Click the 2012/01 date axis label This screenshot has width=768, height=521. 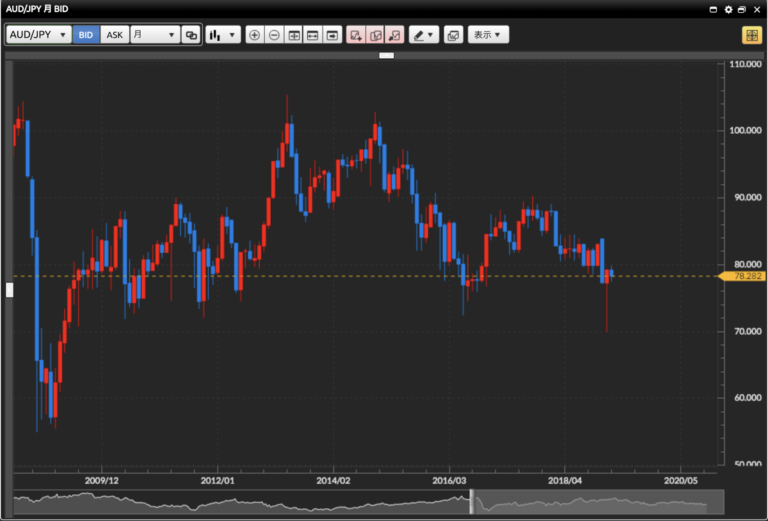pyautogui.click(x=217, y=481)
